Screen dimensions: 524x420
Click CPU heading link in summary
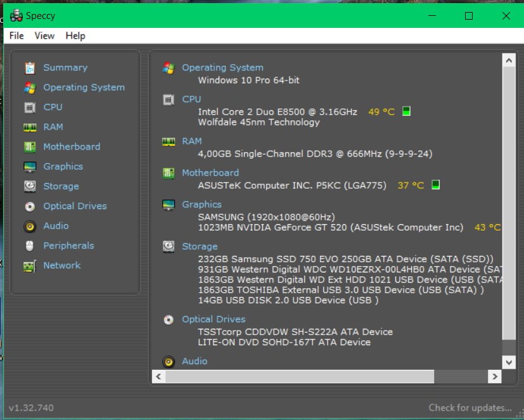pos(191,99)
